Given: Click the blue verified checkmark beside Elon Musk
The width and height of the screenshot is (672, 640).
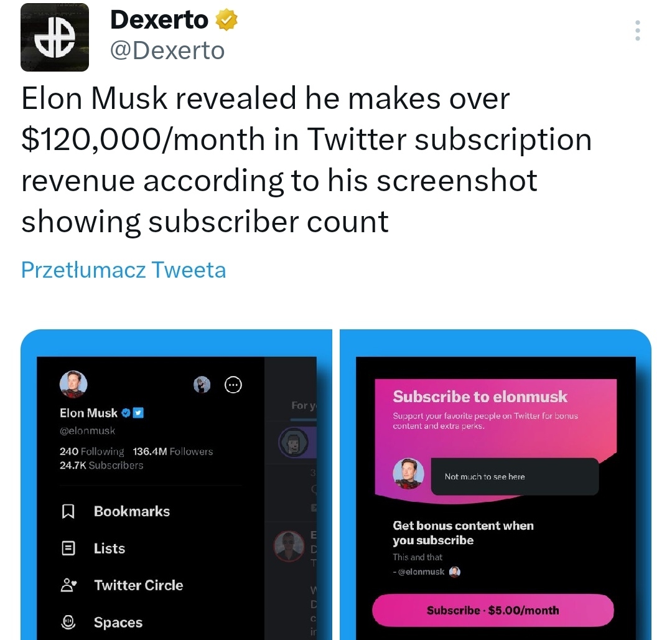Looking at the screenshot, I should pyautogui.click(x=126, y=413).
